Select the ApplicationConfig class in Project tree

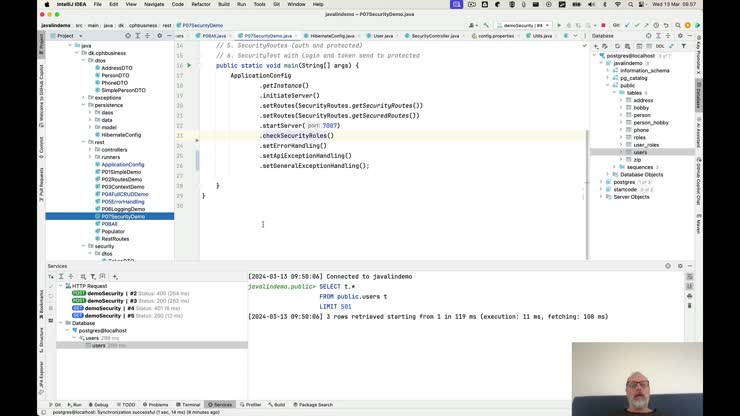(x=123, y=164)
